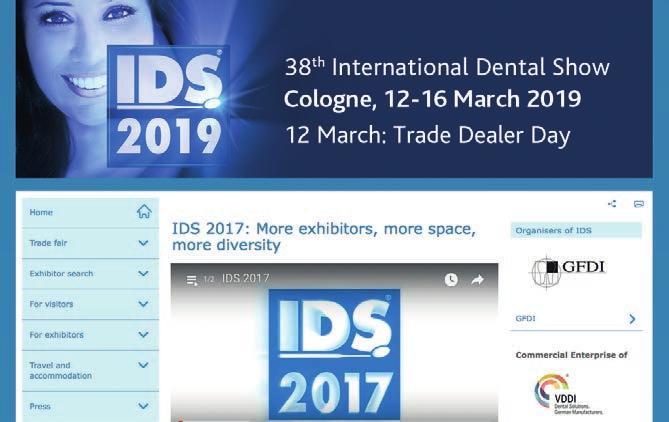The width and height of the screenshot is (669, 422).
Task: Click the Watch later clock icon
Action: [x=451, y=280]
